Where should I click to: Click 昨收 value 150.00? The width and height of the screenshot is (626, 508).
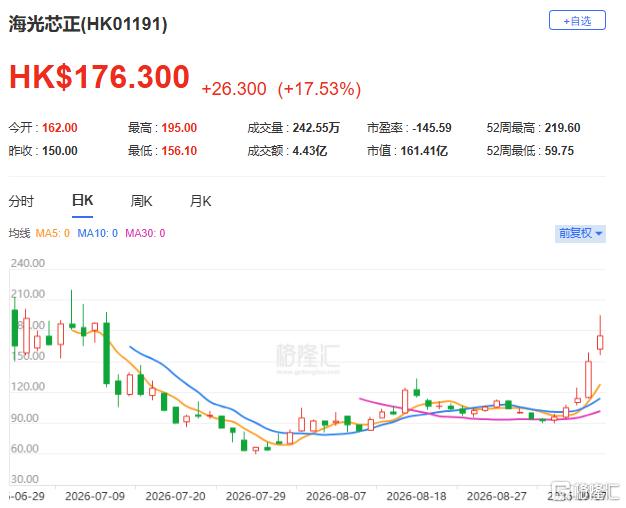(x=60, y=151)
